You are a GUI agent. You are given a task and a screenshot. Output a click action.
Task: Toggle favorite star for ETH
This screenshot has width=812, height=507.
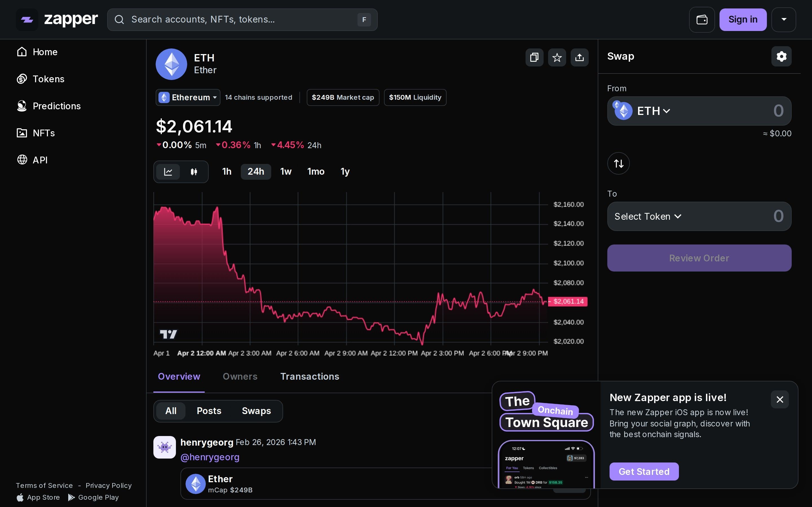(x=557, y=57)
